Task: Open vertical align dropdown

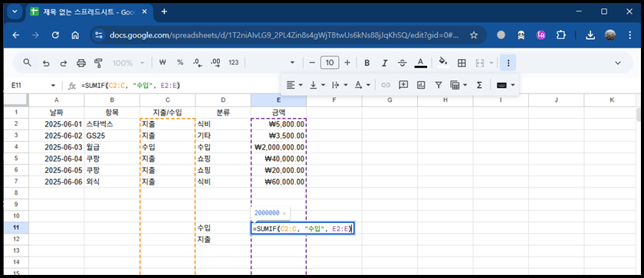Action: 317,85
